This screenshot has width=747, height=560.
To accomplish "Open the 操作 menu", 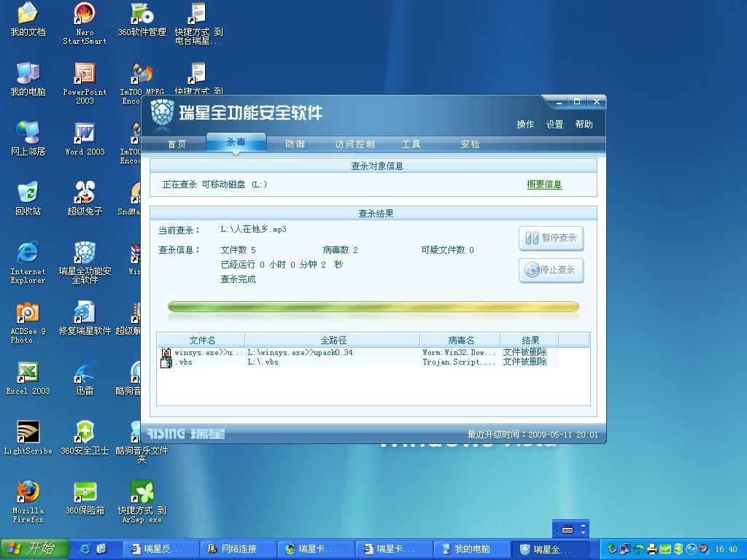I will [x=525, y=124].
